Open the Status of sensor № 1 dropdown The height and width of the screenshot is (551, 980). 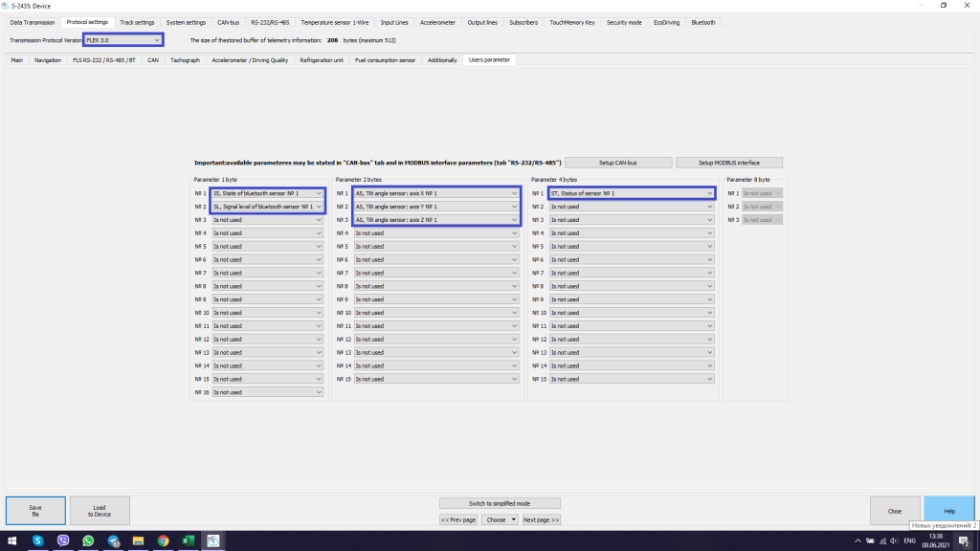(x=632, y=193)
